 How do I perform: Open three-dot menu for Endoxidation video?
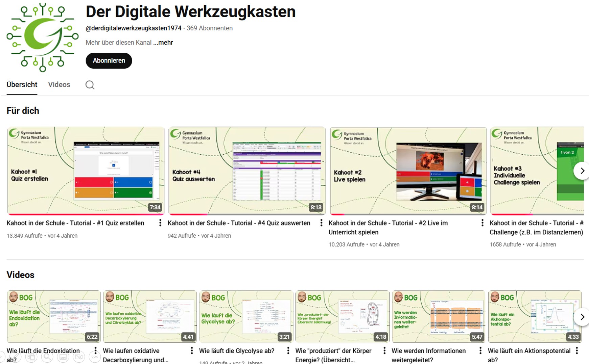pyautogui.click(x=95, y=350)
